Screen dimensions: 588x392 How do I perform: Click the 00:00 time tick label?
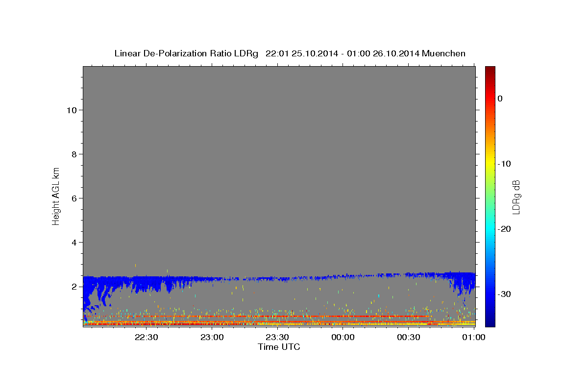pyautogui.click(x=343, y=337)
